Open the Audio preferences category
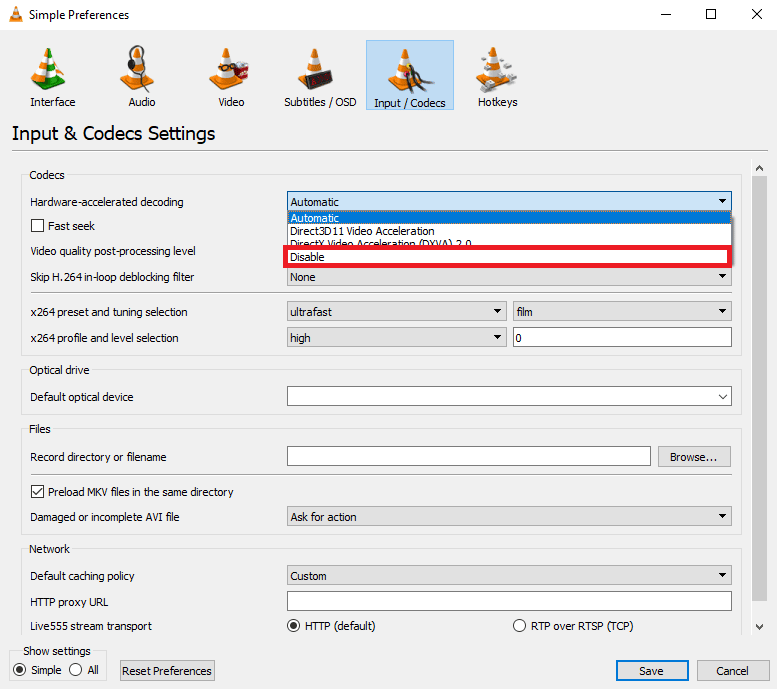 [x=142, y=76]
